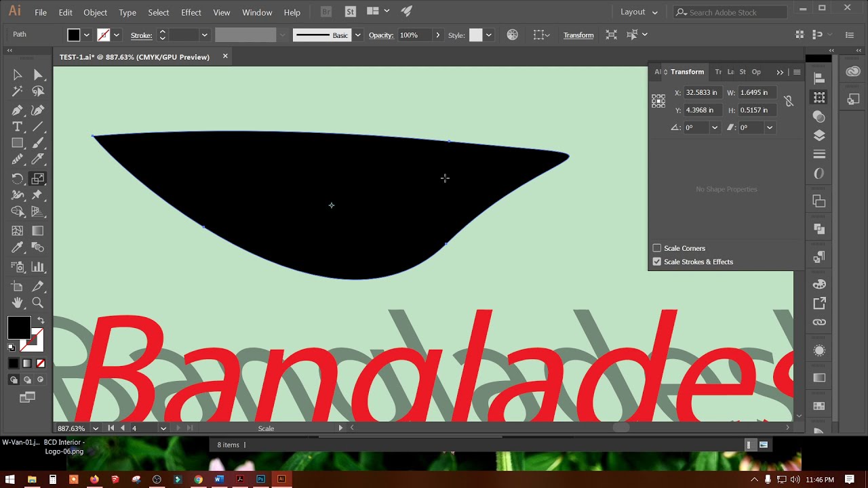Screen dimensions: 868x488
Task: Uncheck Scale Strokes & Effects
Action: [x=656, y=262]
